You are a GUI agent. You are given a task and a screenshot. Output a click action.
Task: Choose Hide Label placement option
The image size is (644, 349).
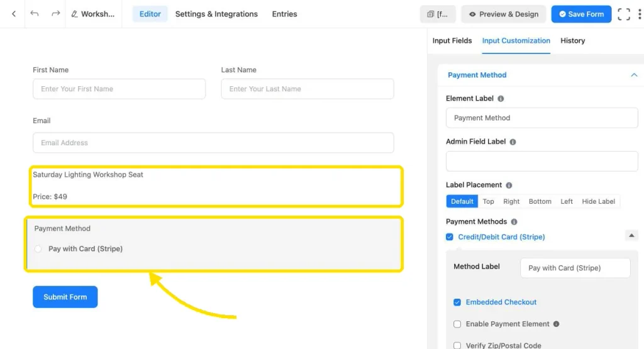[x=599, y=201]
